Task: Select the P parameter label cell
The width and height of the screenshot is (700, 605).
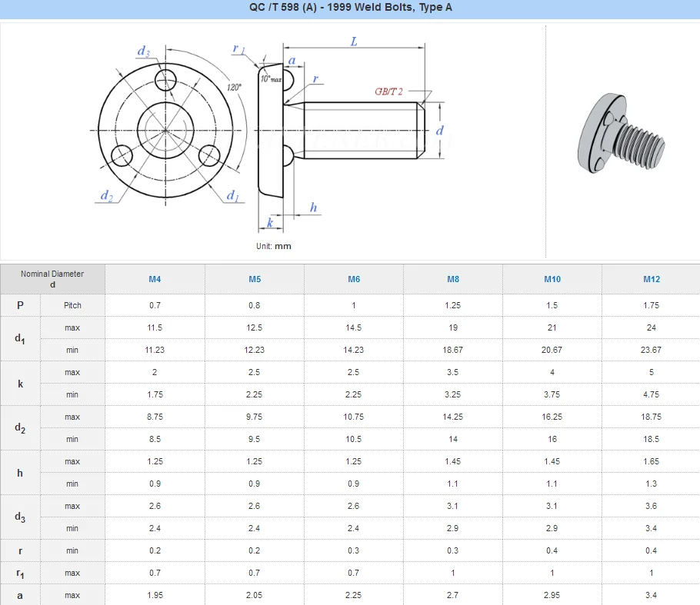Action: [x=20, y=306]
